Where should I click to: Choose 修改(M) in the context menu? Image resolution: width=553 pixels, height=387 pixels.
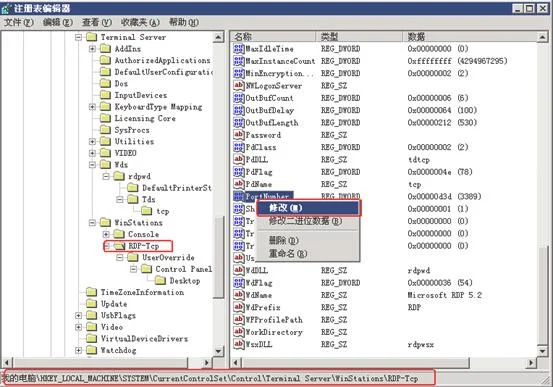click(309, 208)
